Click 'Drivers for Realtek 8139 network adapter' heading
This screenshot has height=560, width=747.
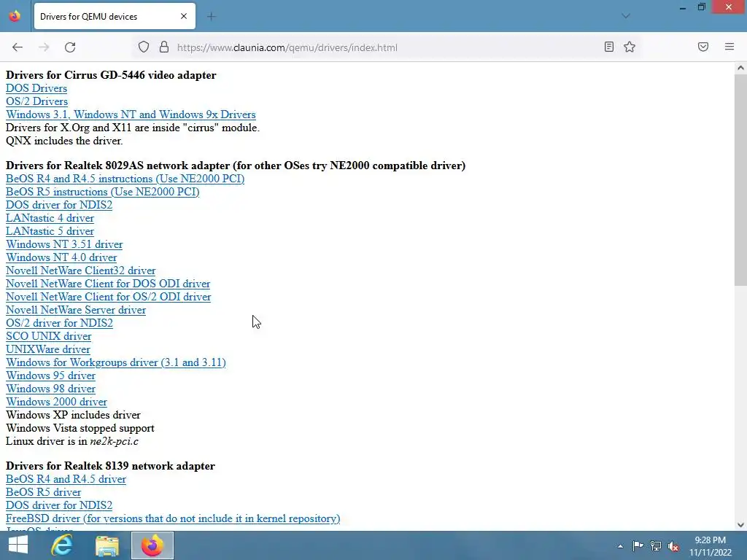111,466
